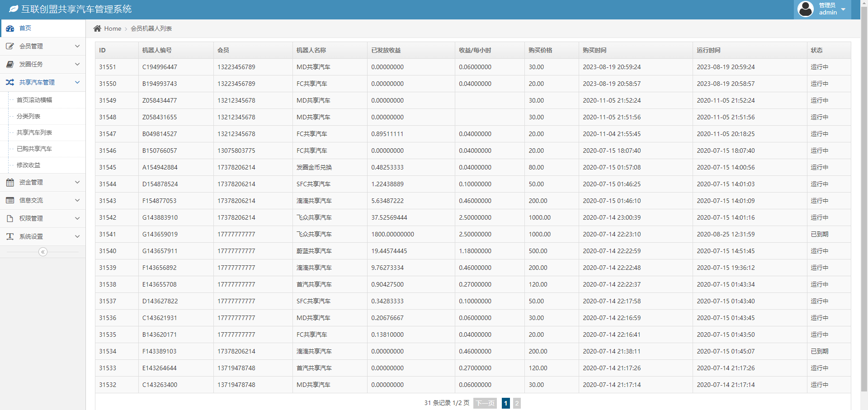868x410 pixels.
Task: Click the file icon beside 权限管理
Action: 10,218
